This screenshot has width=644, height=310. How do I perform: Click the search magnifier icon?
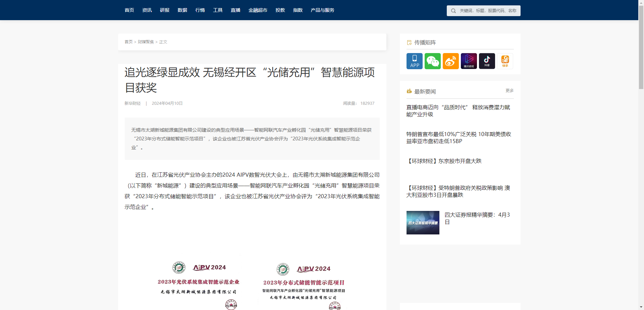[453, 11]
